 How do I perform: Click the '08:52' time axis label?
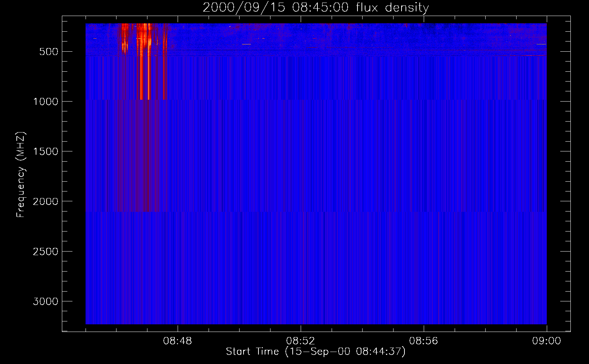(301, 341)
